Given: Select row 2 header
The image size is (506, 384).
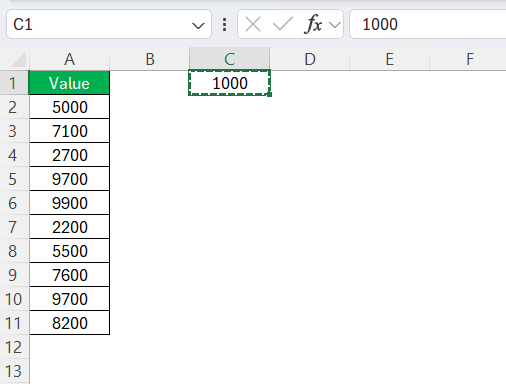Looking at the screenshot, I should coord(14,107).
